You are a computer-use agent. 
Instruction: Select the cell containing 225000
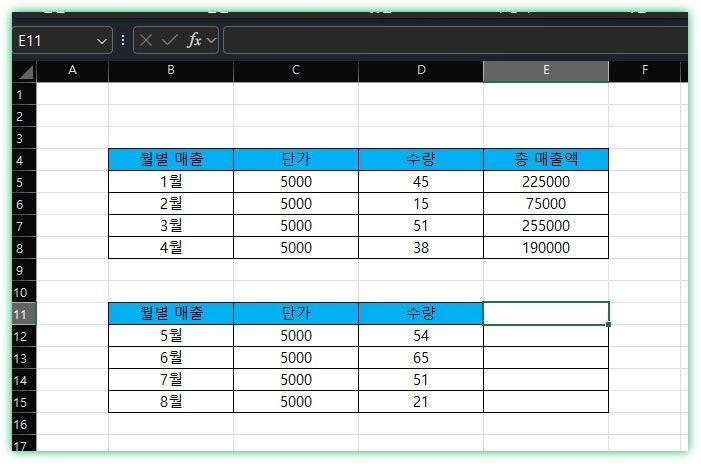[x=546, y=182]
